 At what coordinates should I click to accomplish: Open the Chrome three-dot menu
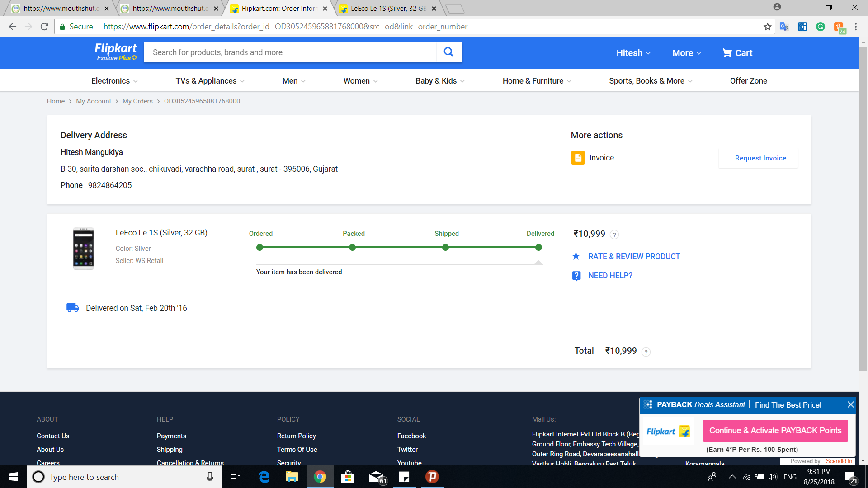point(856,27)
